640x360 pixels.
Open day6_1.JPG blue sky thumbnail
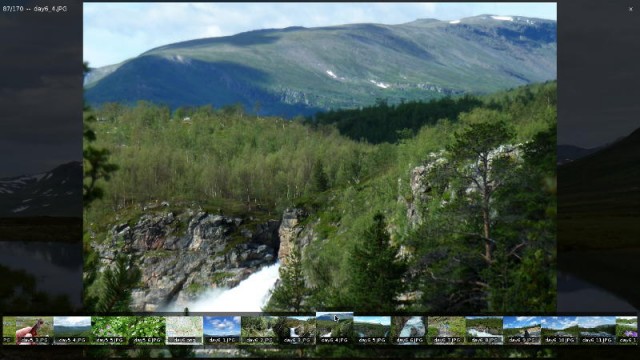click(222, 331)
